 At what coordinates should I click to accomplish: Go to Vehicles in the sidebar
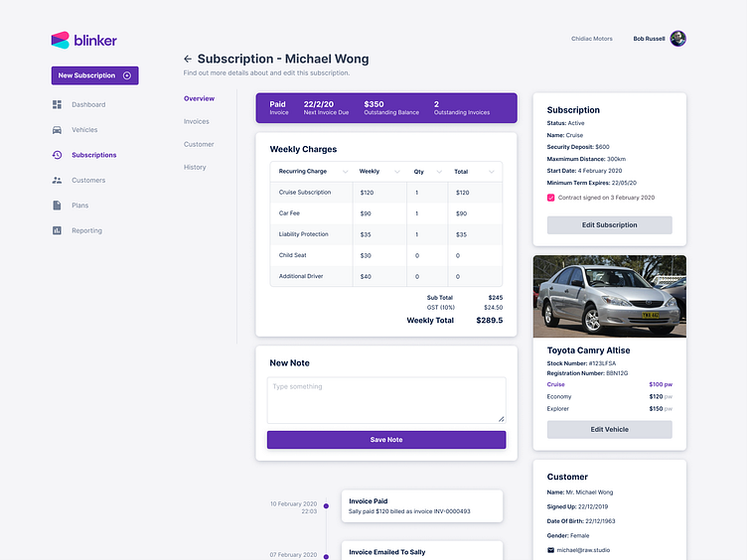point(84,129)
